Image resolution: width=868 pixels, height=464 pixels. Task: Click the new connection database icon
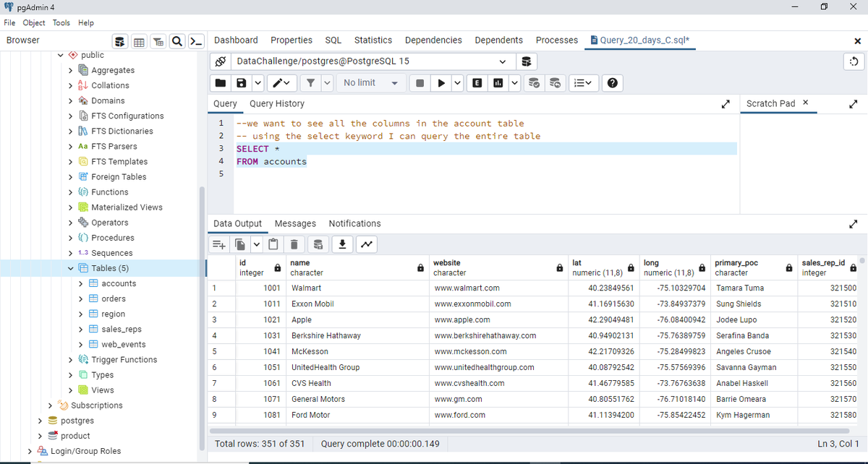[527, 61]
